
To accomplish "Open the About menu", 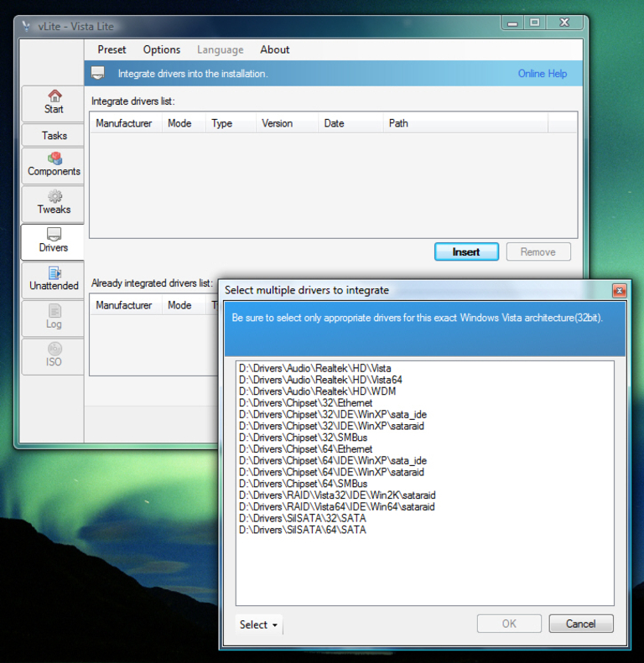I will pyautogui.click(x=274, y=49).
